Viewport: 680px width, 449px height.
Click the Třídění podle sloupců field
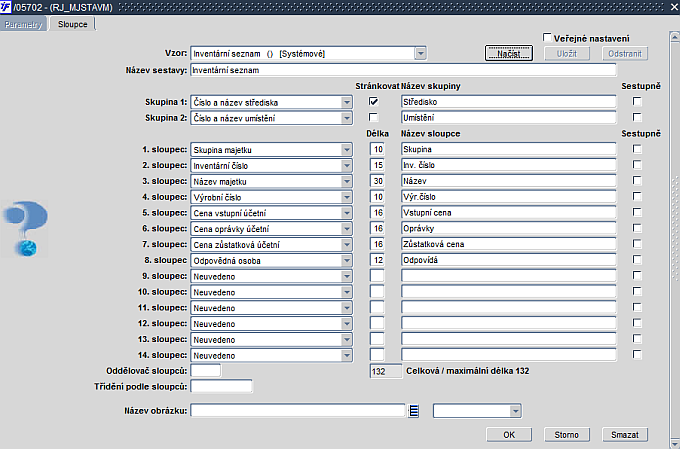(221, 386)
